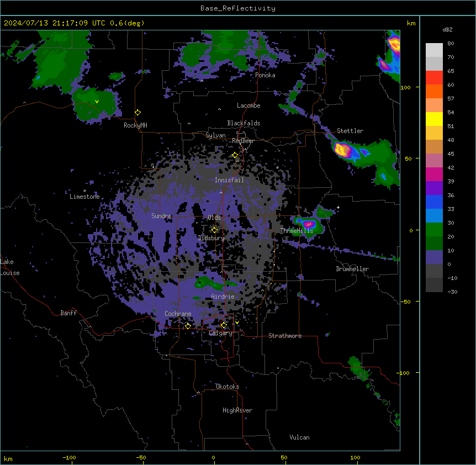
Task: Click the HighRiver label
Action: pyautogui.click(x=237, y=410)
